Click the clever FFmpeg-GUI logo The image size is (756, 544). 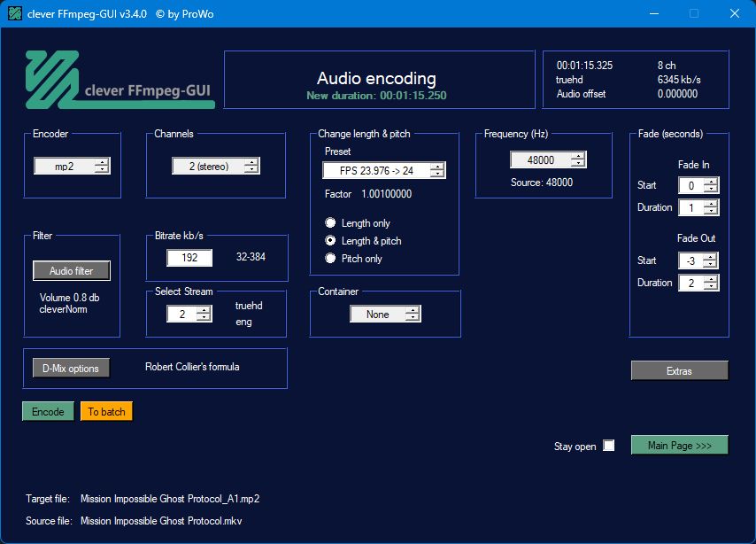click(120, 80)
